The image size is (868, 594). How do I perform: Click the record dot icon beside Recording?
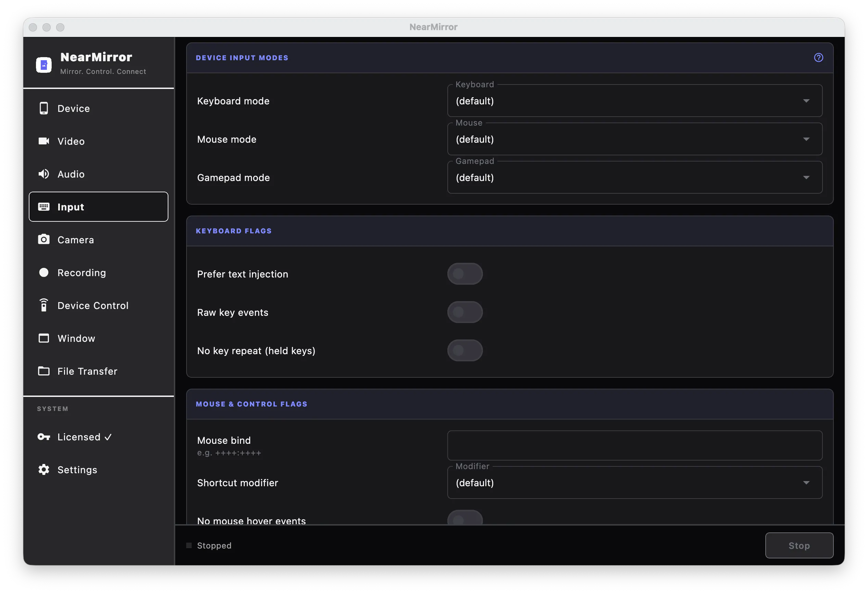coord(44,273)
